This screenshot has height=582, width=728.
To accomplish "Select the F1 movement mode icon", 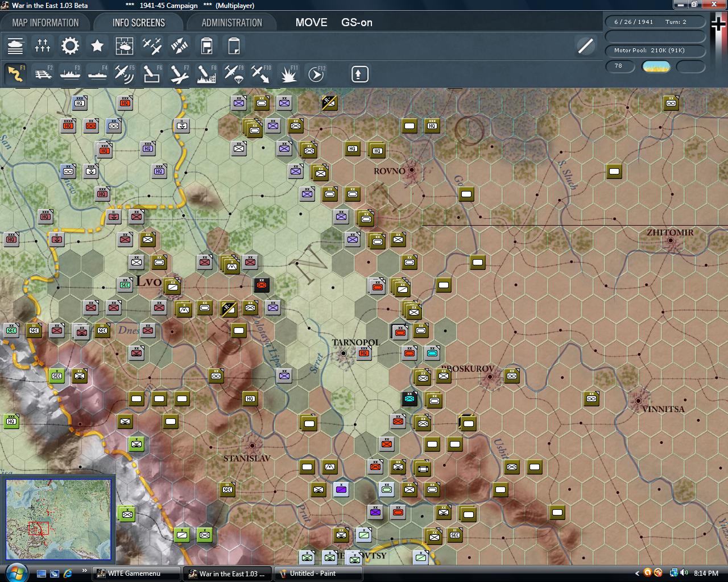I will pyautogui.click(x=15, y=74).
